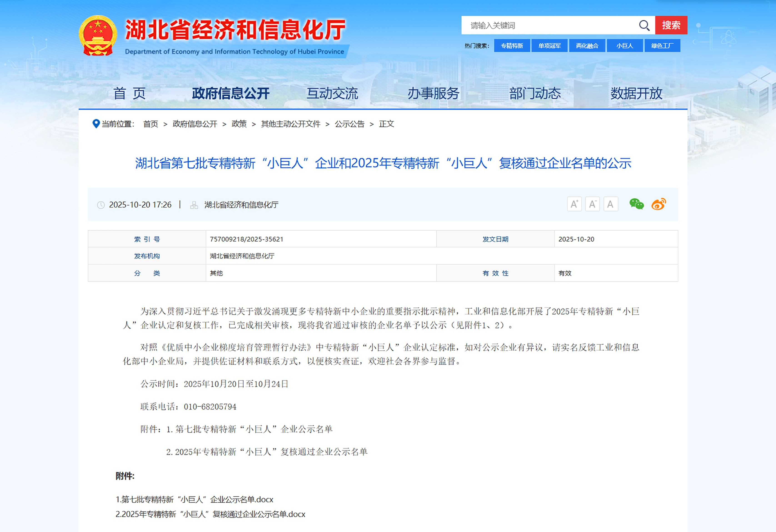Click the clock icon beside the publish time
This screenshot has height=532, width=776.
pyautogui.click(x=101, y=205)
